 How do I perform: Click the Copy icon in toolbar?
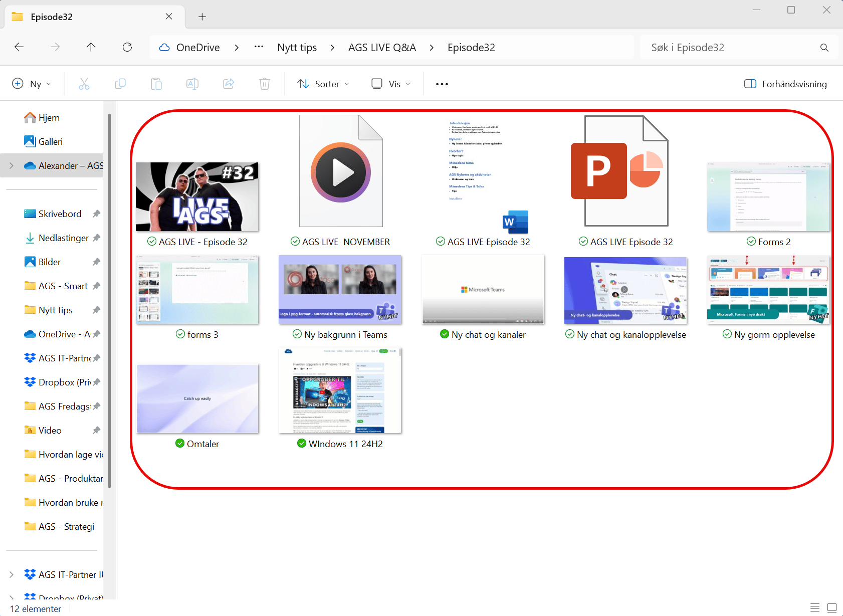click(x=120, y=84)
